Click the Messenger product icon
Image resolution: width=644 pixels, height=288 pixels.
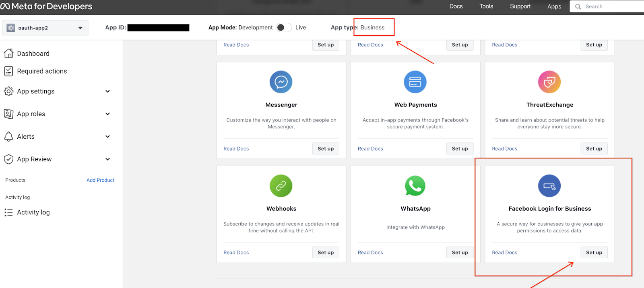pyautogui.click(x=281, y=82)
